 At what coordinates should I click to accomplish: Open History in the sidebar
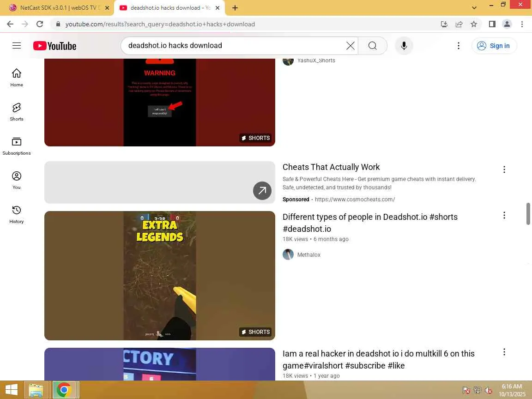17,214
